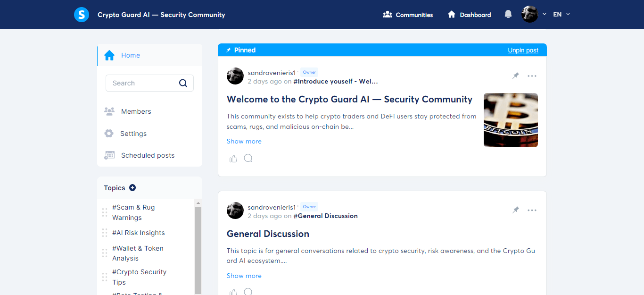Toggle pin on General Discussion post
Viewport: 644px width, 295px height.
pyautogui.click(x=516, y=211)
